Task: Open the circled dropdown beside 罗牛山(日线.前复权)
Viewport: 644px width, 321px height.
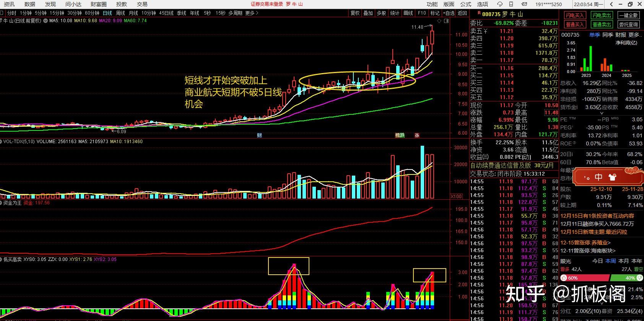Action: tap(46, 21)
